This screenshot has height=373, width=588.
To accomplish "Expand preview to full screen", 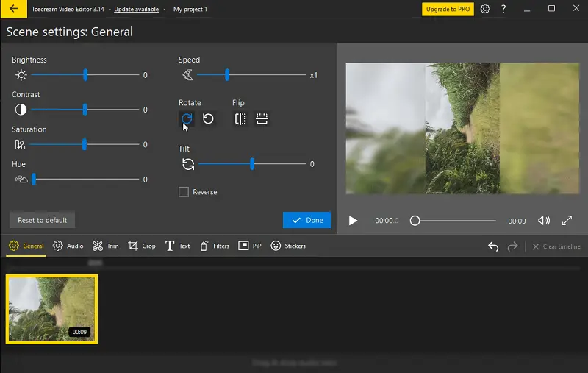I will tap(567, 221).
